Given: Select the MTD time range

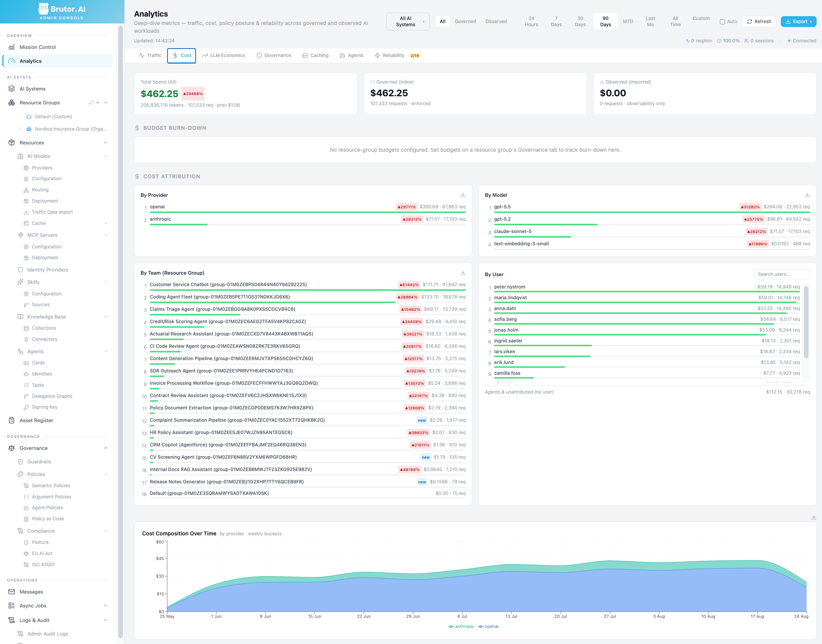Looking at the screenshot, I should 628,22.
